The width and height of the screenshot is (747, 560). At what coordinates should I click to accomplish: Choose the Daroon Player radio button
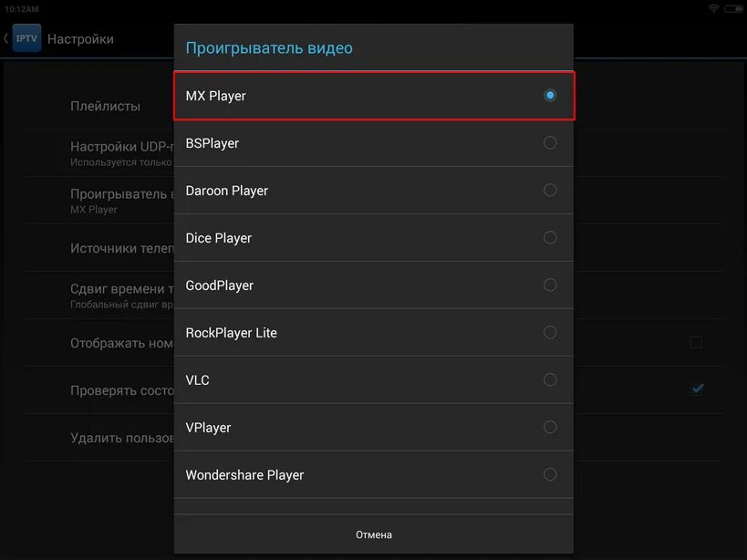click(549, 190)
